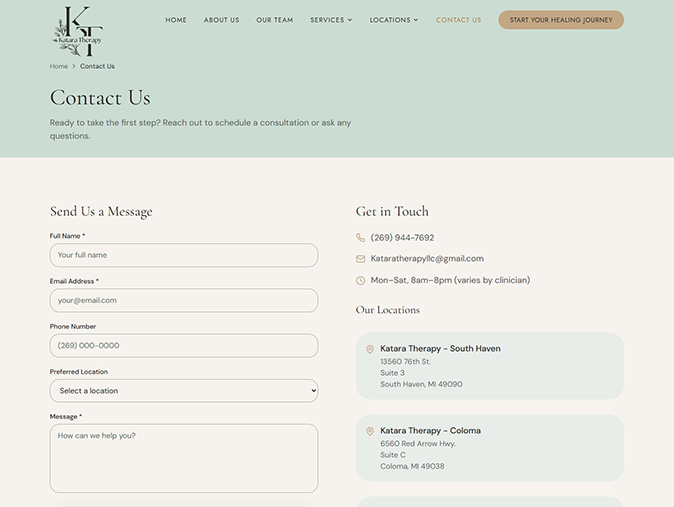The image size is (674, 507).
Task: Click the Full Name field label
Action: 67,236
